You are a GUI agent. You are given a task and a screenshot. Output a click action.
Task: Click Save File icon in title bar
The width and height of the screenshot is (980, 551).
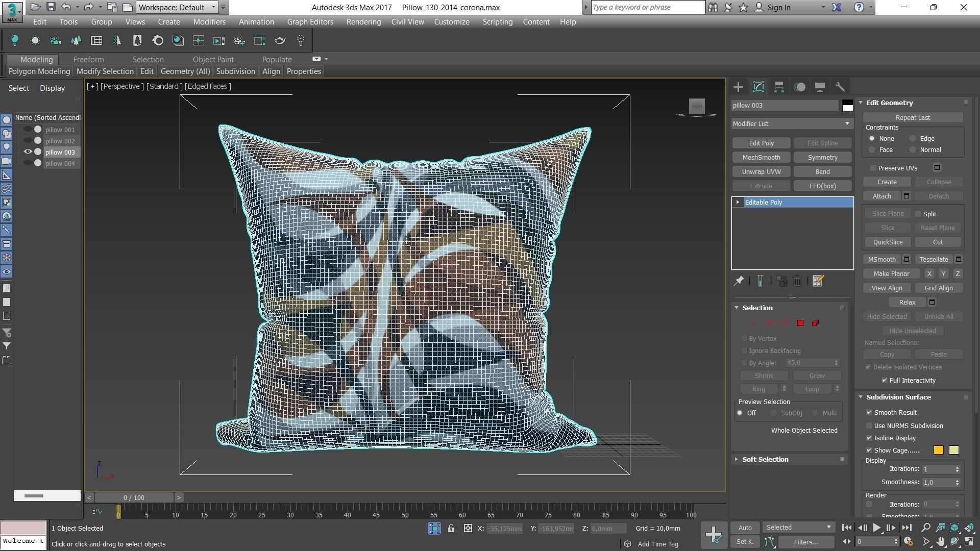pyautogui.click(x=51, y=7)
